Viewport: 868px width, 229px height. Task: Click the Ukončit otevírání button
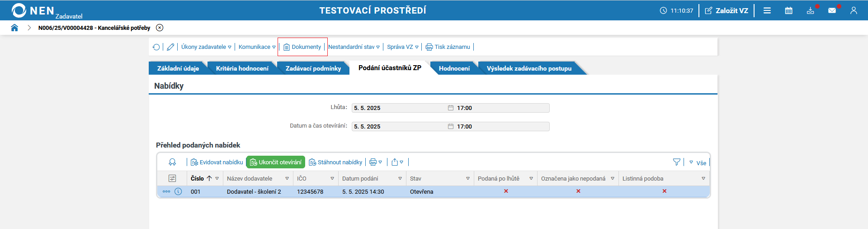tap(276, 162)
